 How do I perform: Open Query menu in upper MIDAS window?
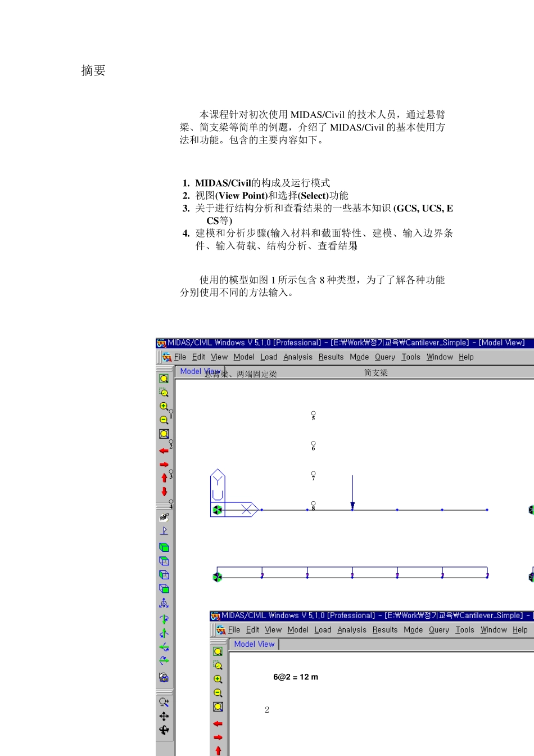click(x=385, y=357)
